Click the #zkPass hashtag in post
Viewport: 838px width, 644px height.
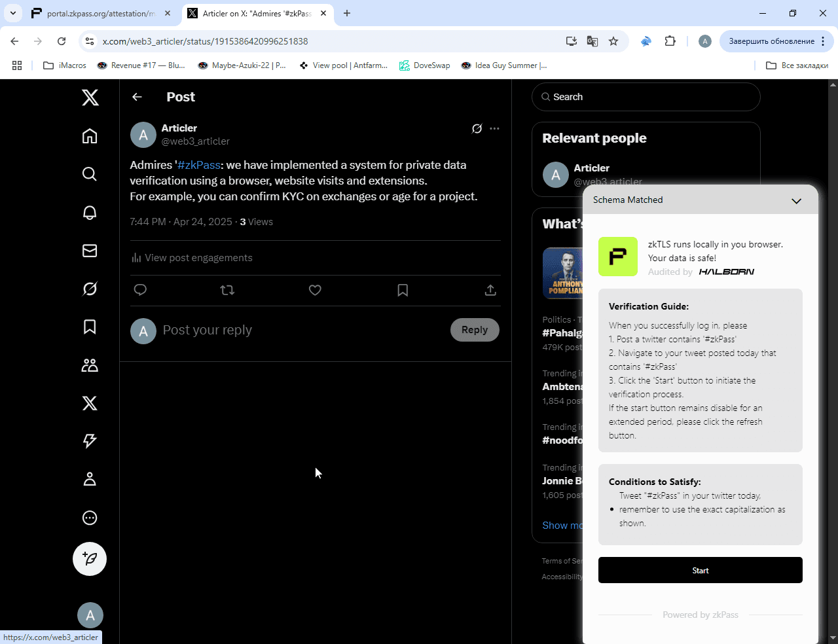[199, 165]
